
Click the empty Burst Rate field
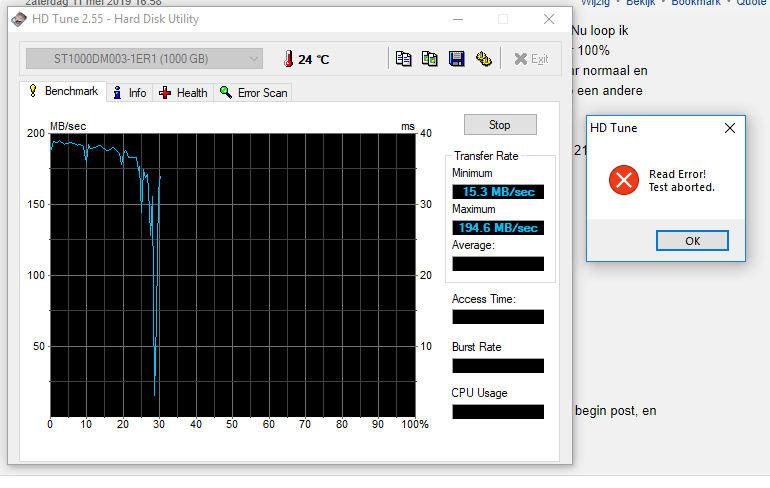[x=498, y=366]
